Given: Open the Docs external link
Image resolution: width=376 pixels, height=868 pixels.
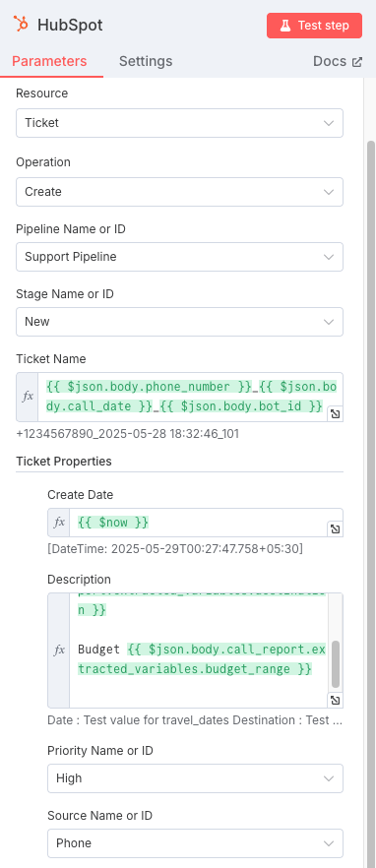Looking at the screenshot, I should click(338, 61).
